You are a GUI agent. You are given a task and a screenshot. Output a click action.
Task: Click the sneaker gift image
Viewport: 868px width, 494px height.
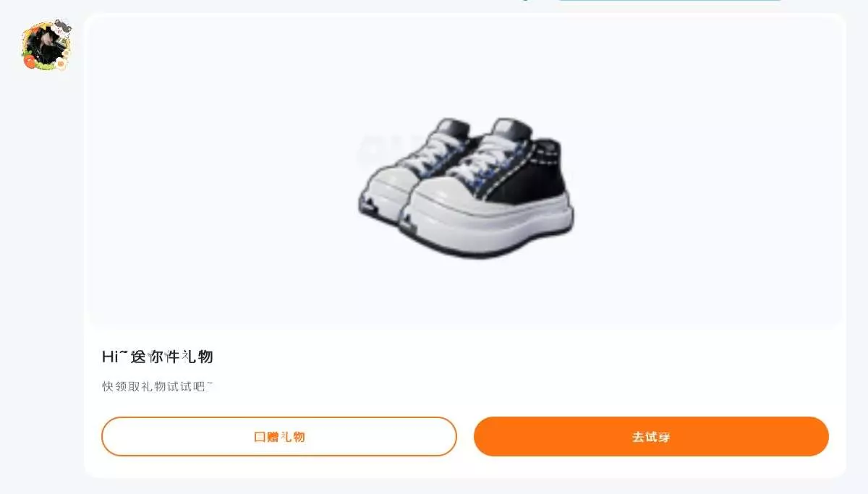[465, 186]
